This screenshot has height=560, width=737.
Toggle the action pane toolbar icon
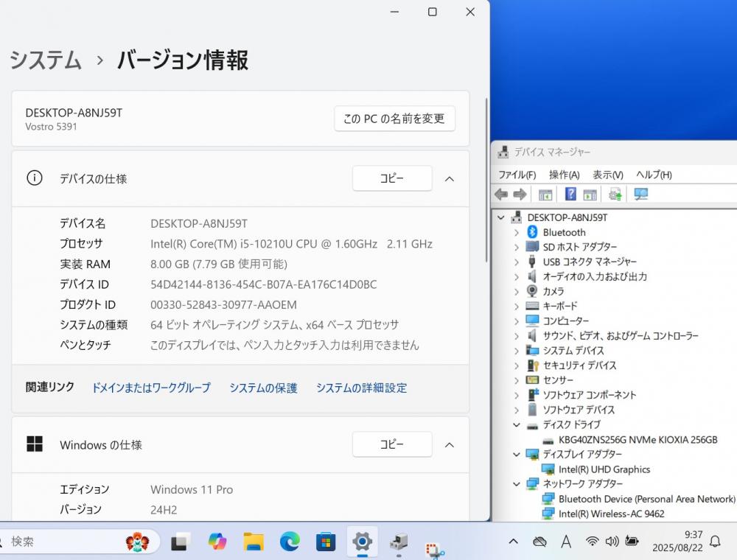[x=590, y=194]
